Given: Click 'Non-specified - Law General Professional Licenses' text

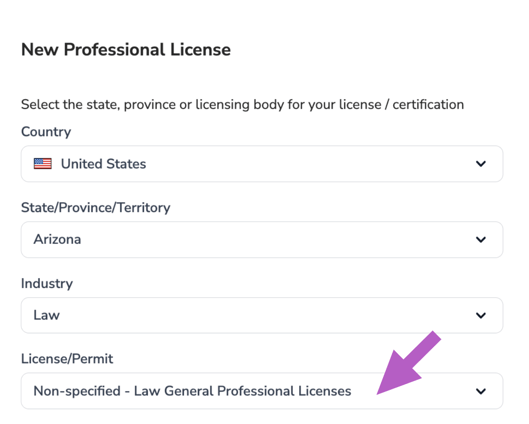Looking at the screenshot, I should pyautogui.click(x=192, y=391).
